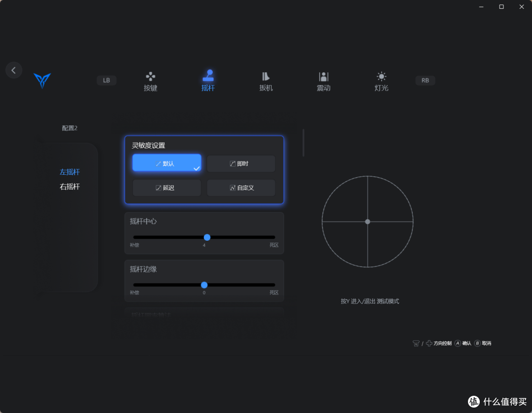Select 左摇杆 in the side panel
This screenshot has height=413, width=532.
[x=69, y=172]
